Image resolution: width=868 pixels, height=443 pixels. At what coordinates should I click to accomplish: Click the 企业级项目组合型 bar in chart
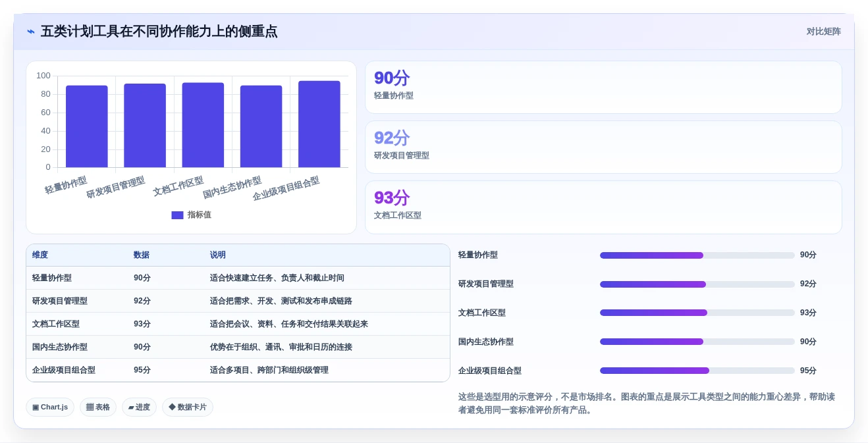[319, 124]
